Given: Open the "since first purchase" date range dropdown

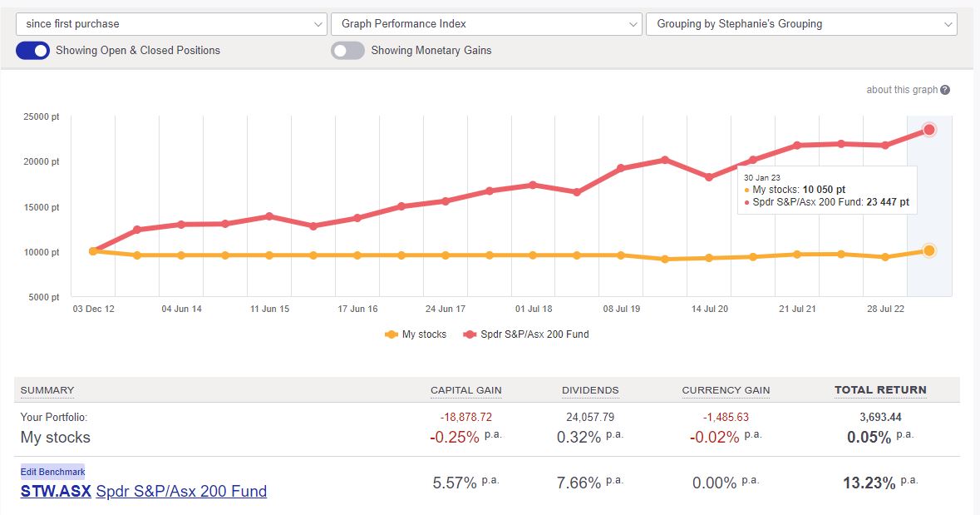Looking at the screenshot, I should pyautogui.click(x=170, y=24).
